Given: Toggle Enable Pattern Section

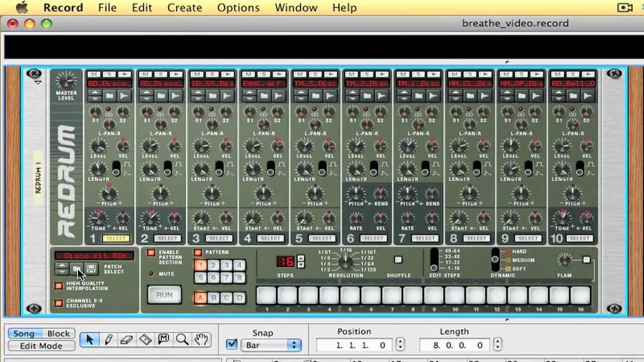Looking at the screenshot, I should (151, 253).
